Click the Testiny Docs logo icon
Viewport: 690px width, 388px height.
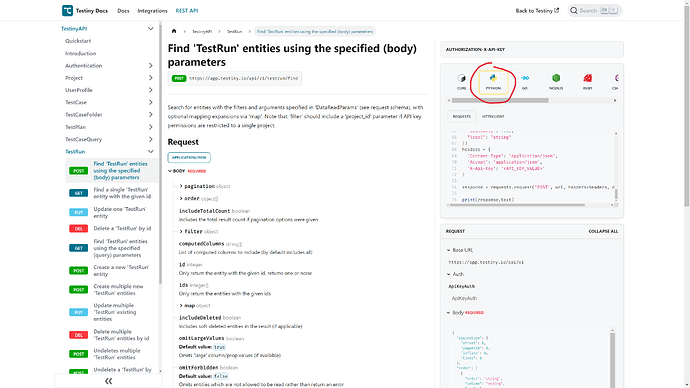pos(67,11)
